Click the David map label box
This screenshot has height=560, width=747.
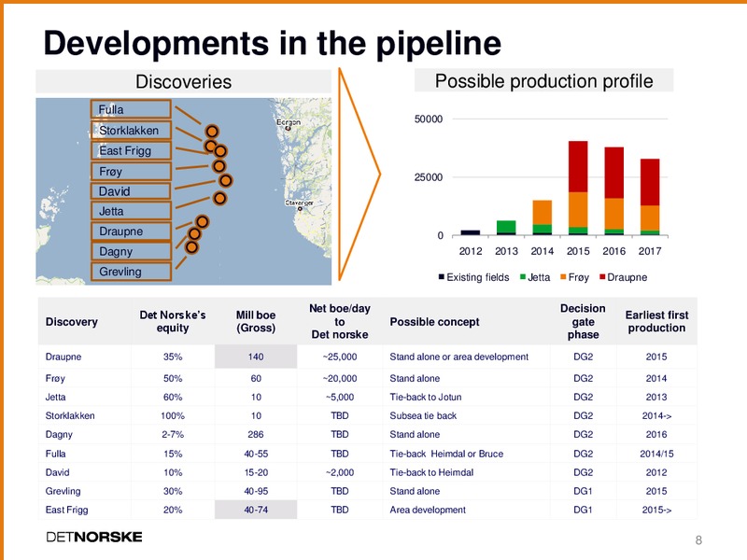pyautogui.click(x=131, y=191)
